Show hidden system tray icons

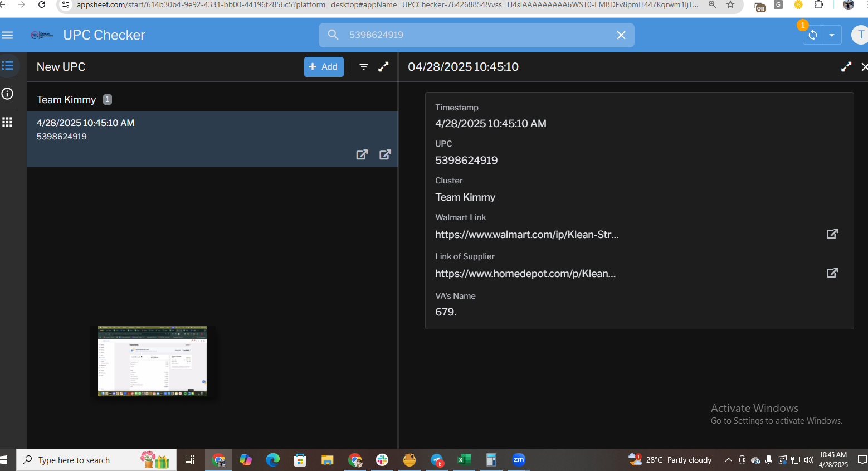728,460
